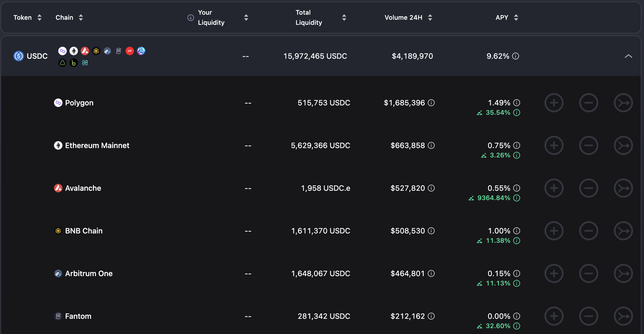
Task: View USDC 9.62% APY info tooltip
Action: click(516, 56)
